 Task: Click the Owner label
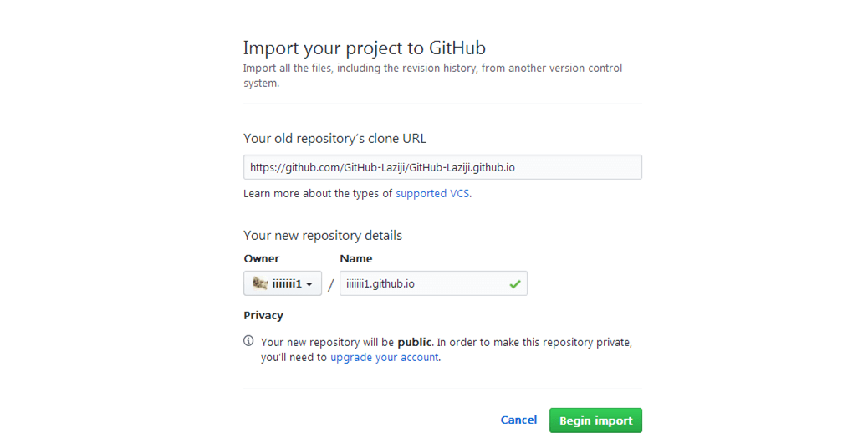click(262, 259)
